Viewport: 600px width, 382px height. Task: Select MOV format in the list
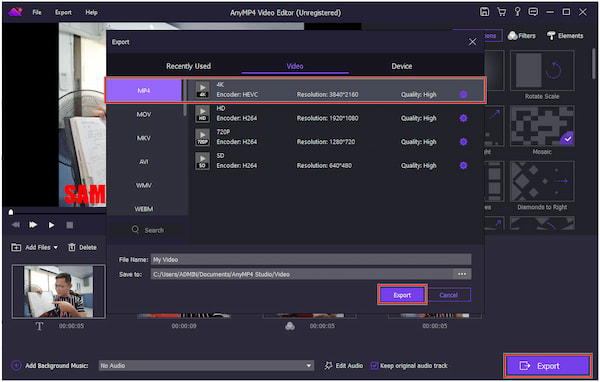click(144, 114)
